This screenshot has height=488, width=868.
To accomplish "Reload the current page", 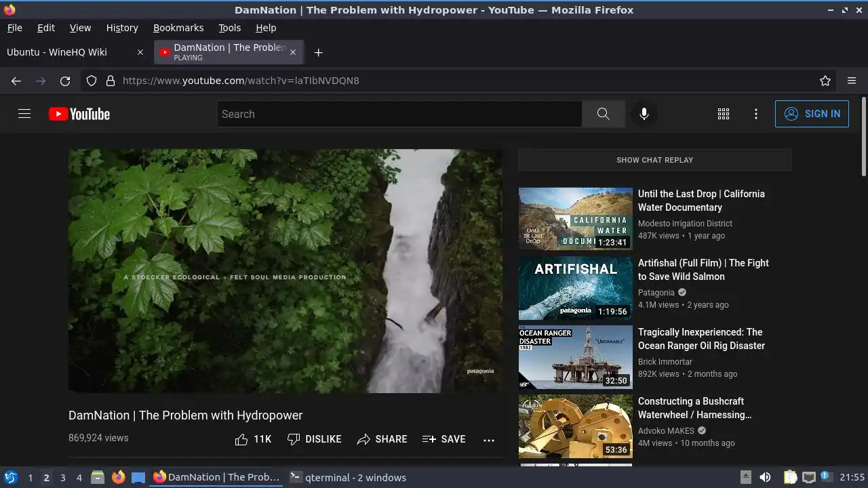I will click(x=65, y=81).
